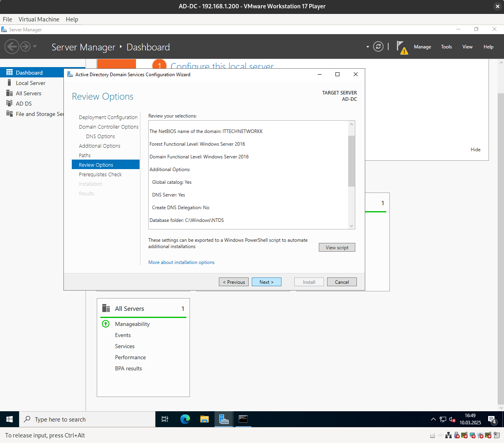Open Microsoft Edge from the taskbar

tap(185, 419)
